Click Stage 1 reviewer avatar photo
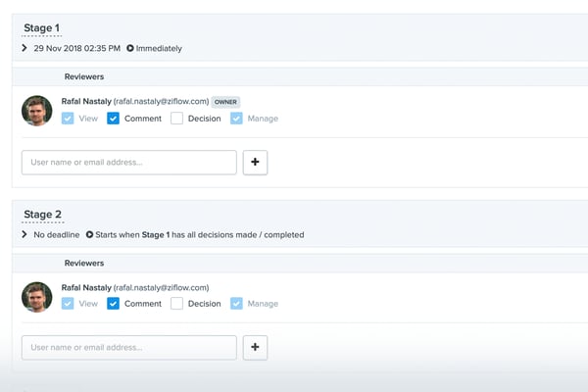This screenshot has width=588, height=392. click(x=37, y=111)
